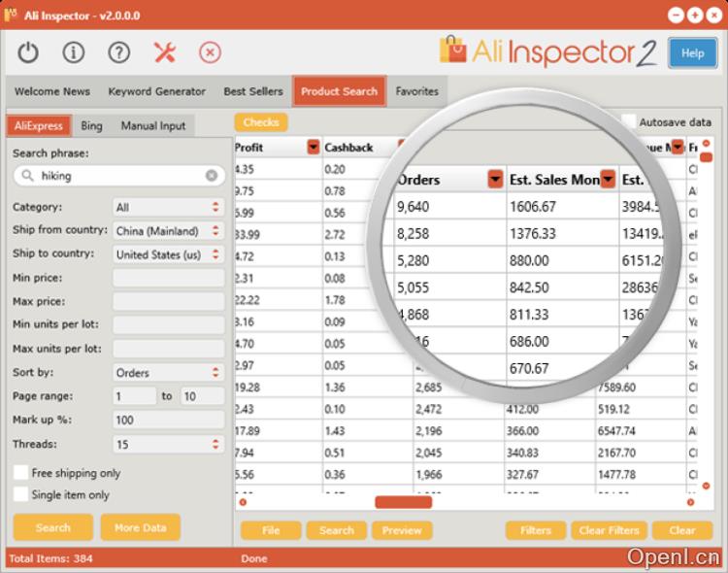Click the Clear button

682,530
